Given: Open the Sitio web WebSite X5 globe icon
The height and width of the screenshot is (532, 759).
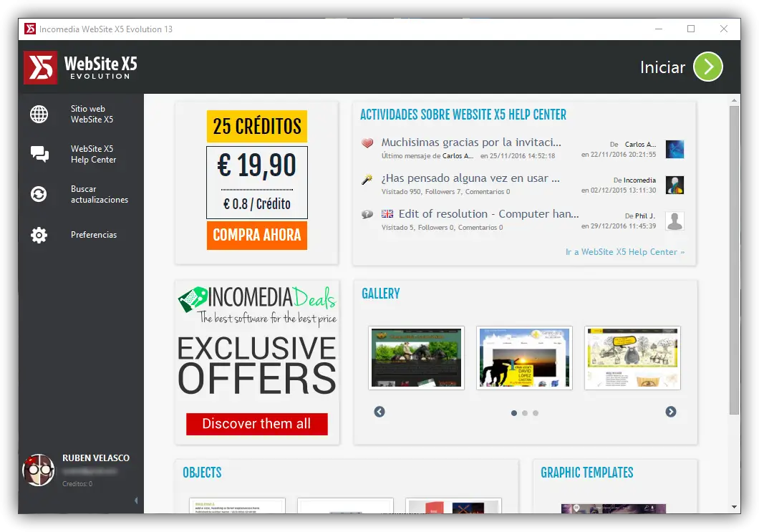Looking at the screenshot, I should [x=39, y=115].
